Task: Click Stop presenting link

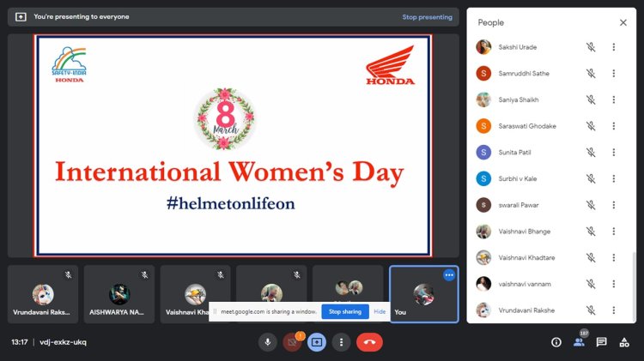Action: click(x=427, y=17)
